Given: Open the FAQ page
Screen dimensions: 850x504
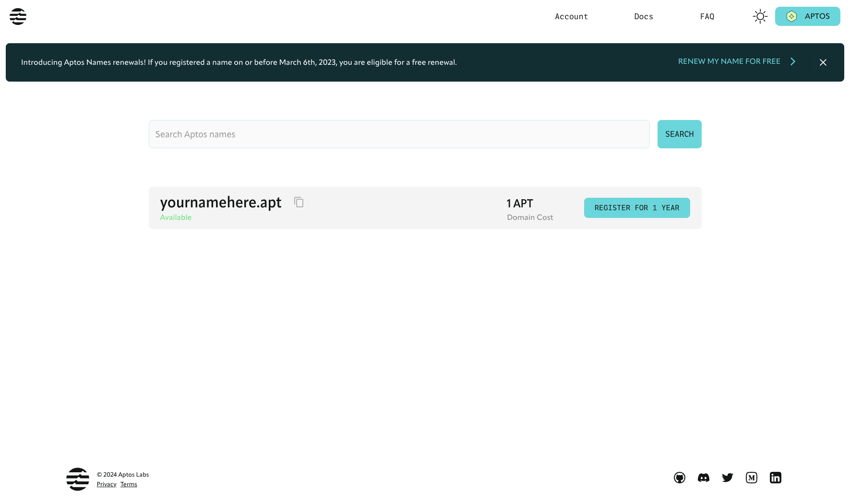Looking at the screenshot, I should click(707, 16).
